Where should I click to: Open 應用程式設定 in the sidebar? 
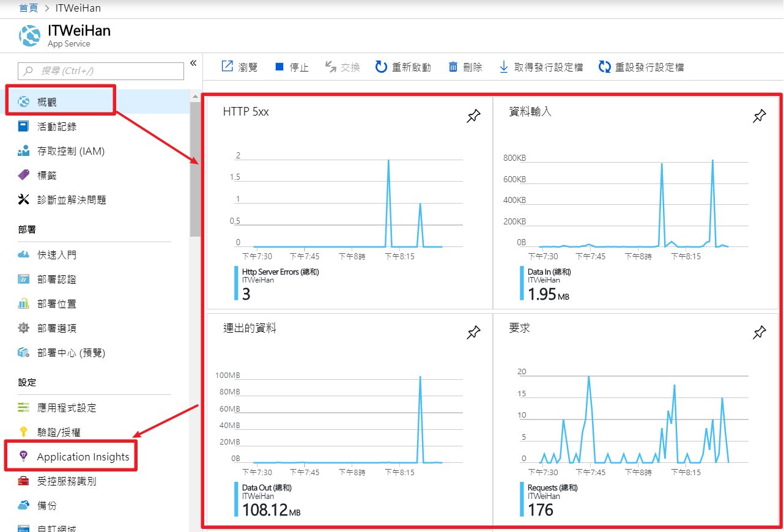tap(95, 408)
